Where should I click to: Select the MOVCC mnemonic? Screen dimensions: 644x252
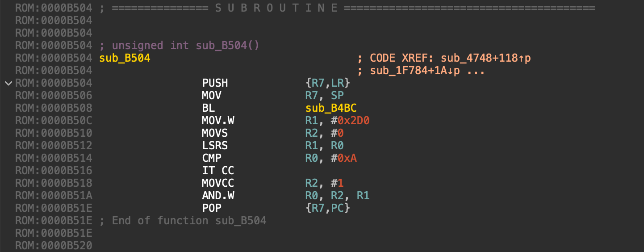point(218,183)
